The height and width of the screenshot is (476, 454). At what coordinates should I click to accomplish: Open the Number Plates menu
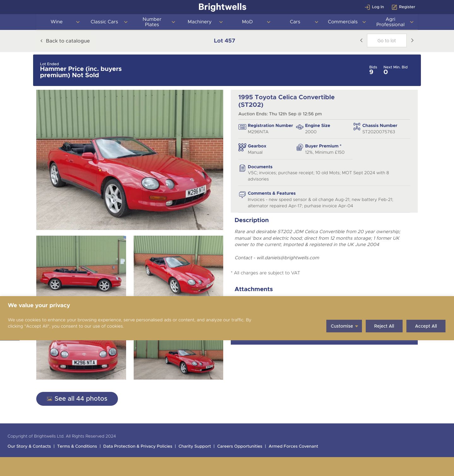[x=152, y=22]
